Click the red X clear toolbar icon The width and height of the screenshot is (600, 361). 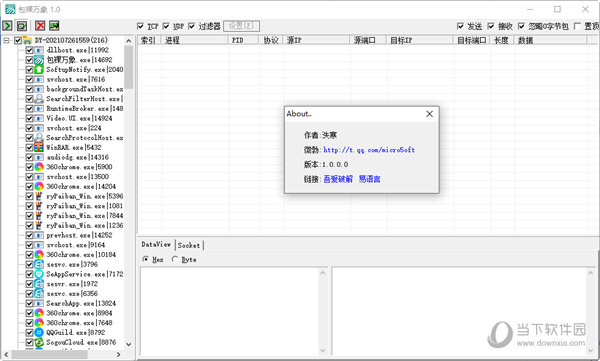[40, 26]
